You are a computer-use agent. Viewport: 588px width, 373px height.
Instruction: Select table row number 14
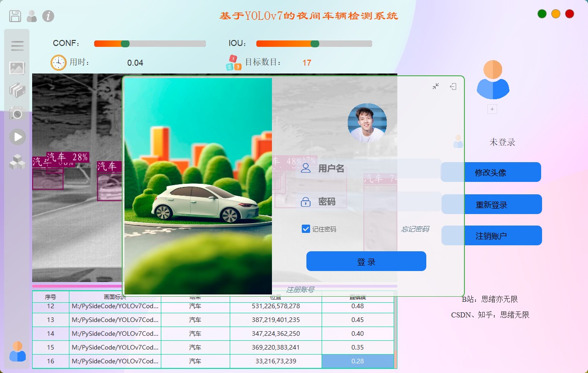point(213,333)
